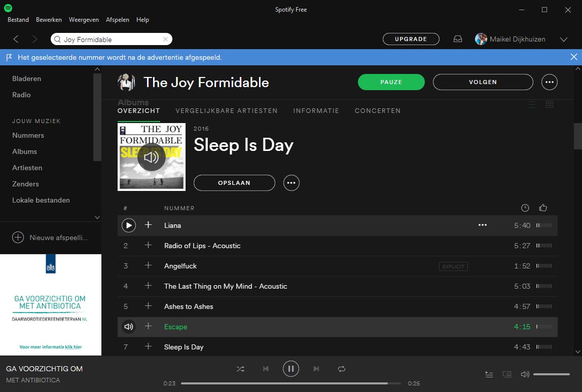Sort tracks by duration clock icon
This screenshot has height=392, width=582.
click(525, 208)
